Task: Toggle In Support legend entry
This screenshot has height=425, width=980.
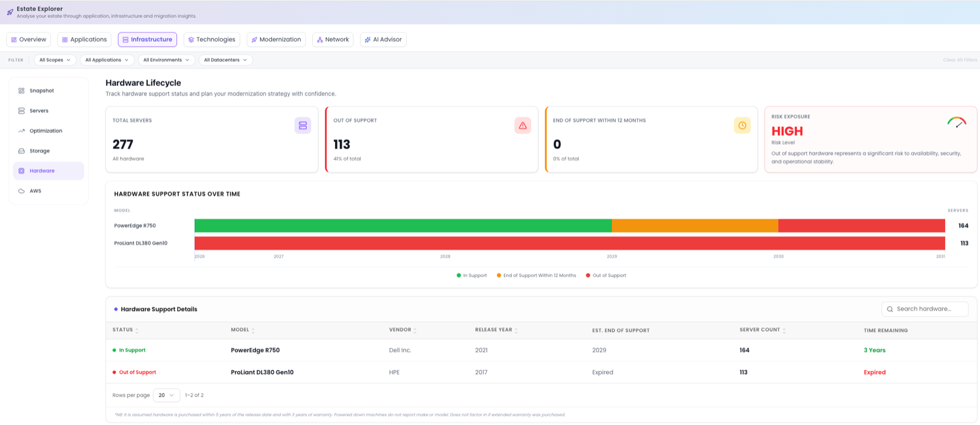Action: pos(472,276)
